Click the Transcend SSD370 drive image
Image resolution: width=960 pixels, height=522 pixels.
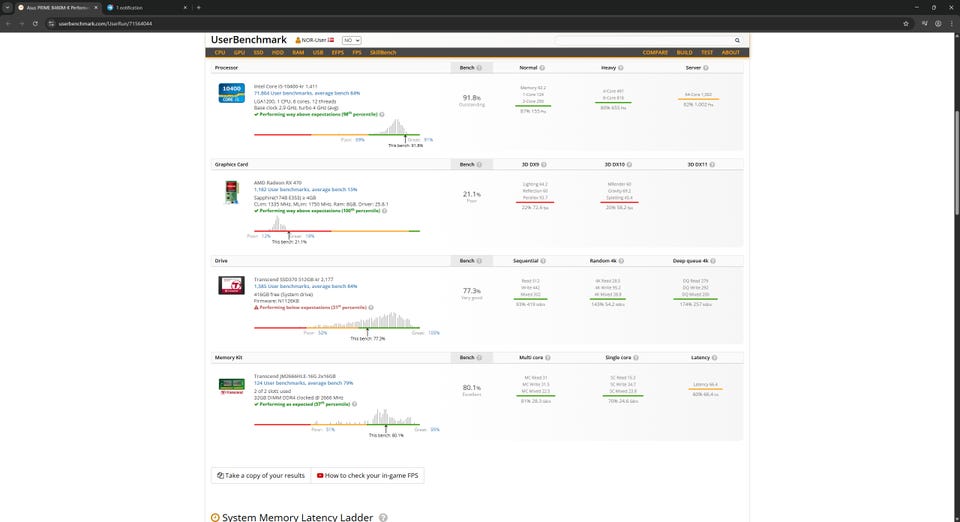point(231,285)
